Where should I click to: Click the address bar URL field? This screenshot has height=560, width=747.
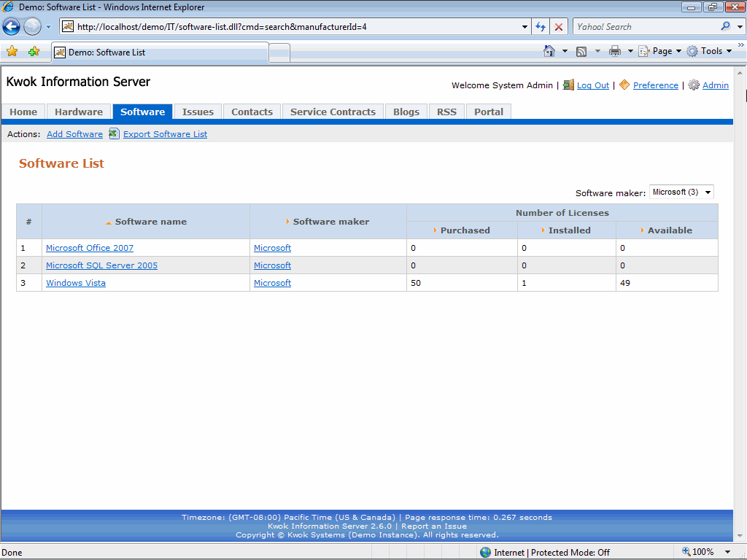295,27
